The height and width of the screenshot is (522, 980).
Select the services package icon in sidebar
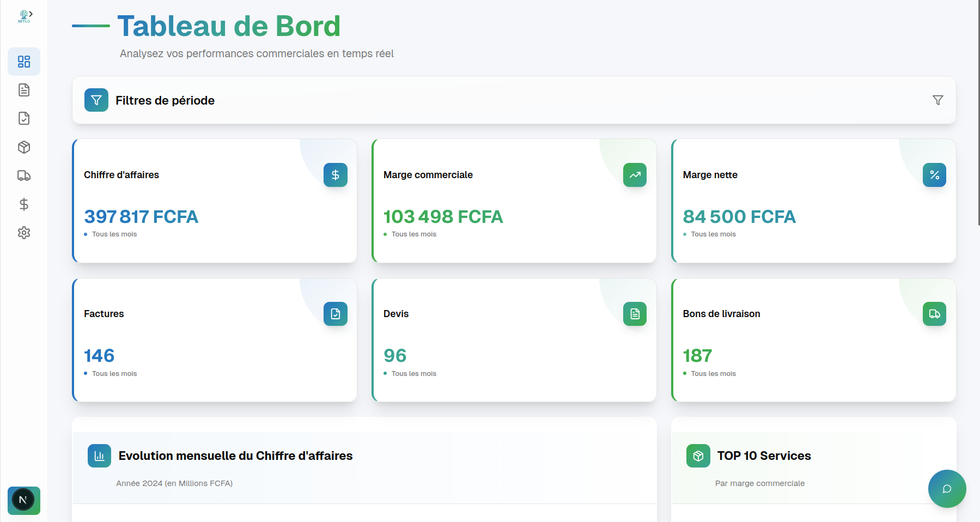23,147
